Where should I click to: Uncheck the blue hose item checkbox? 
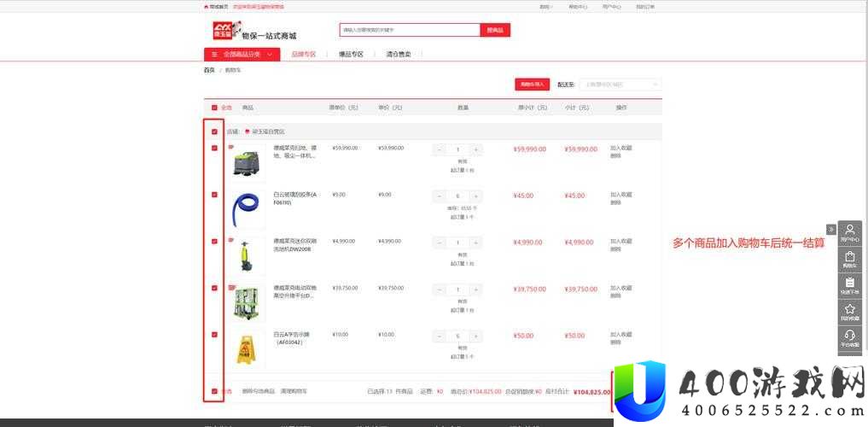coord(214,195)
